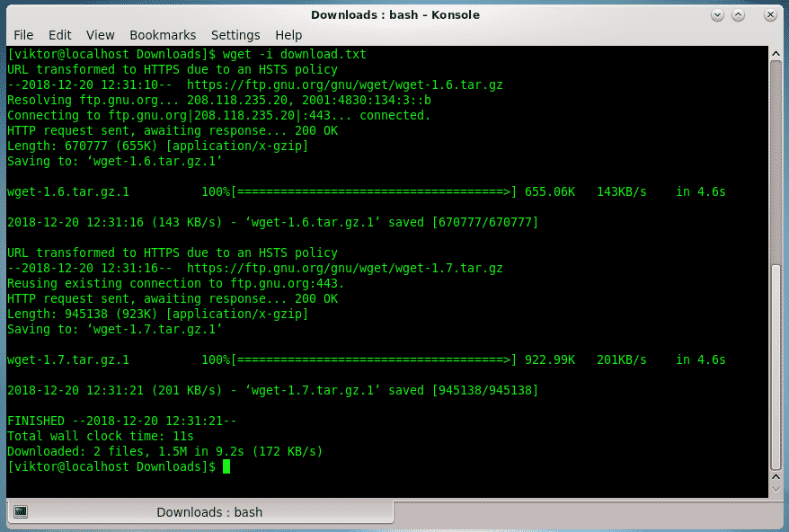Screen dimensions: 789x532
Task: Click 'Total wall clock time: 11s' line
Action: click(100, 436)
